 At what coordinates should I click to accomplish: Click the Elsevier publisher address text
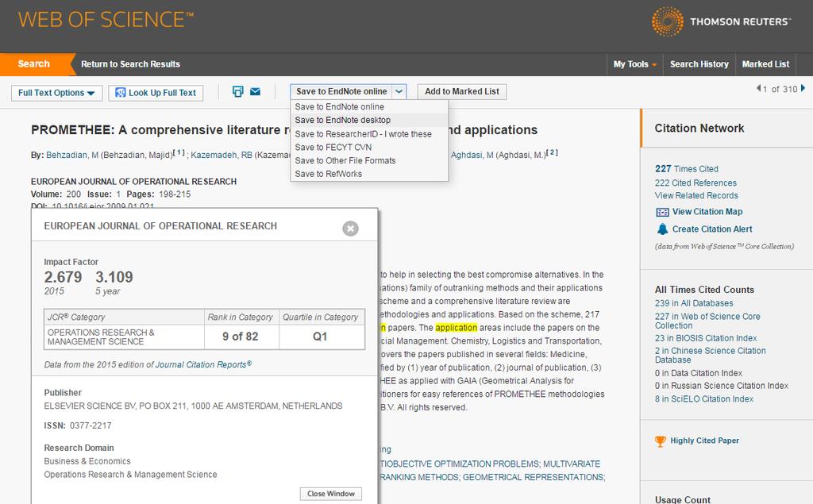pyautogui.click(x=193, y=406)
